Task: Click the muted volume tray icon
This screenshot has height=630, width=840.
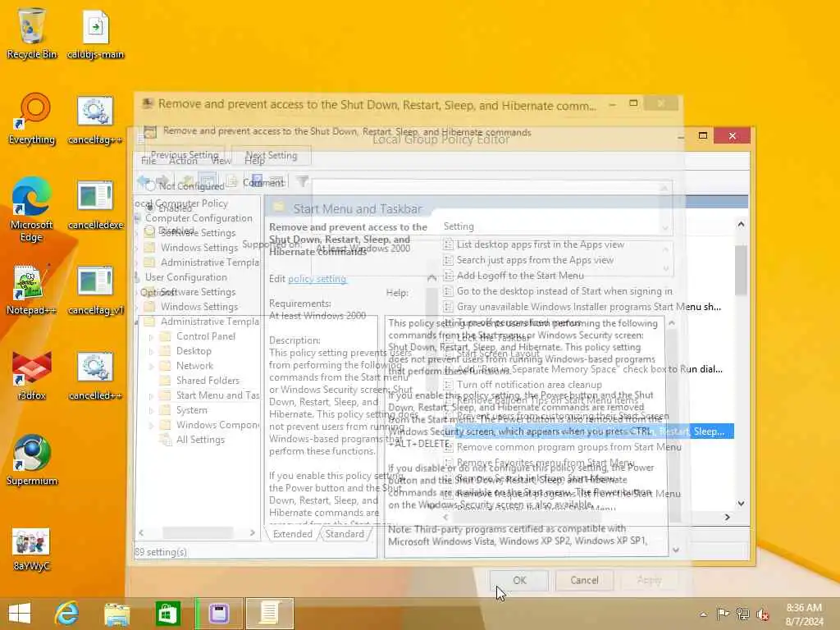Action: point(762,614)
